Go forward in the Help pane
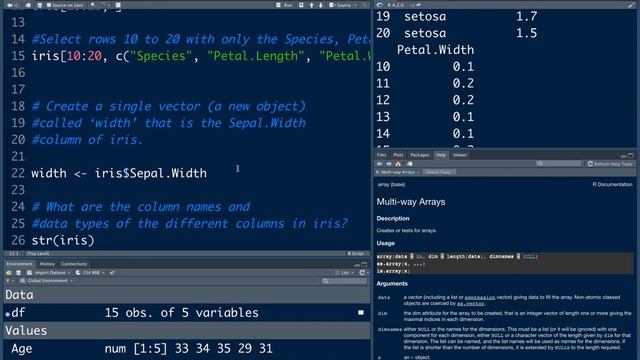 tap(389, 164)
